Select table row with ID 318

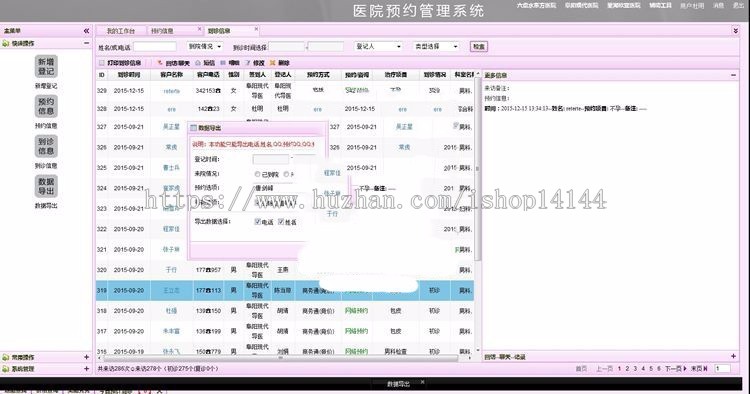[285, 311]
